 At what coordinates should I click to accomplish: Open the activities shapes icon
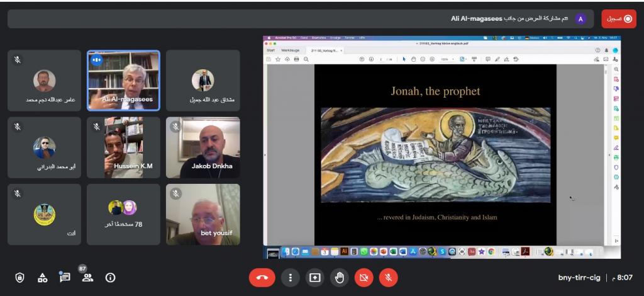click(42, 277)
